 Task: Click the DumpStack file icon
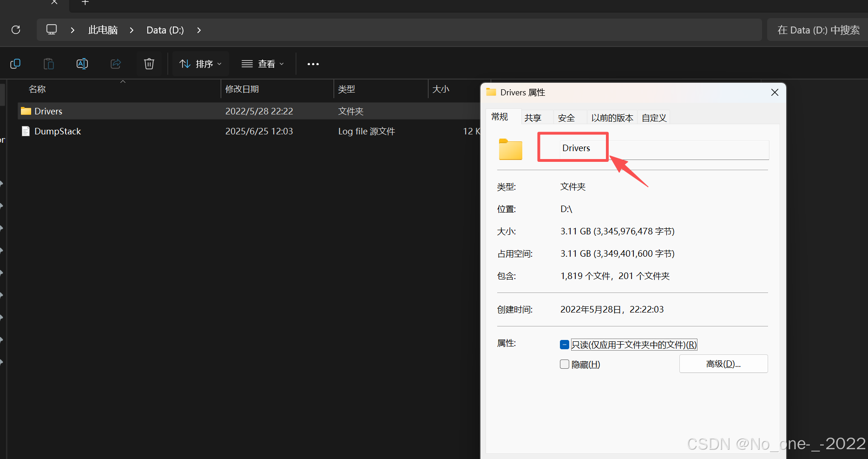[x=26, y=131]
